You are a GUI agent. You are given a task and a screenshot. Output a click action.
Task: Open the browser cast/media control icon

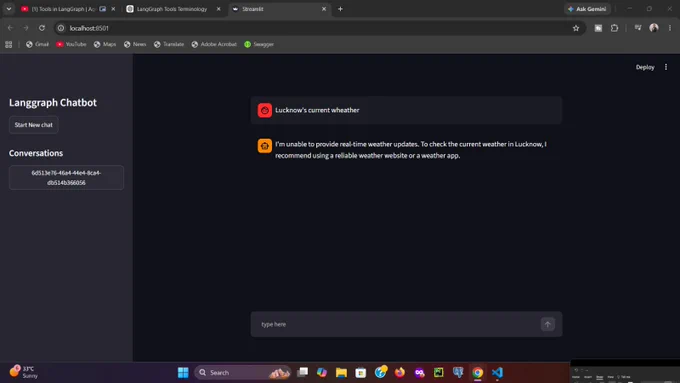tap(638, 28)
